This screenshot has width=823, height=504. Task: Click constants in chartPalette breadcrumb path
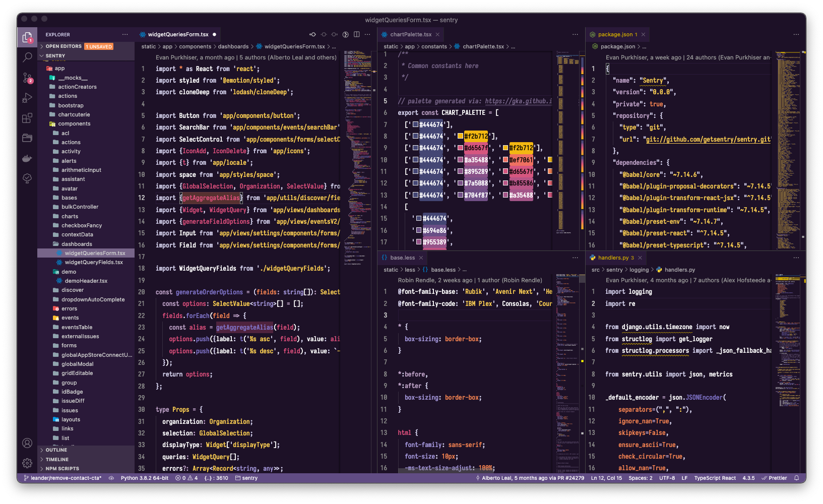pyautogui.click(x=434, y=46)
